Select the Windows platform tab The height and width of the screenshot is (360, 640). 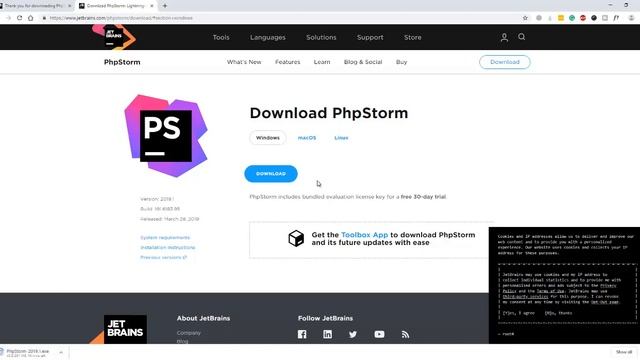coord(268,138)
